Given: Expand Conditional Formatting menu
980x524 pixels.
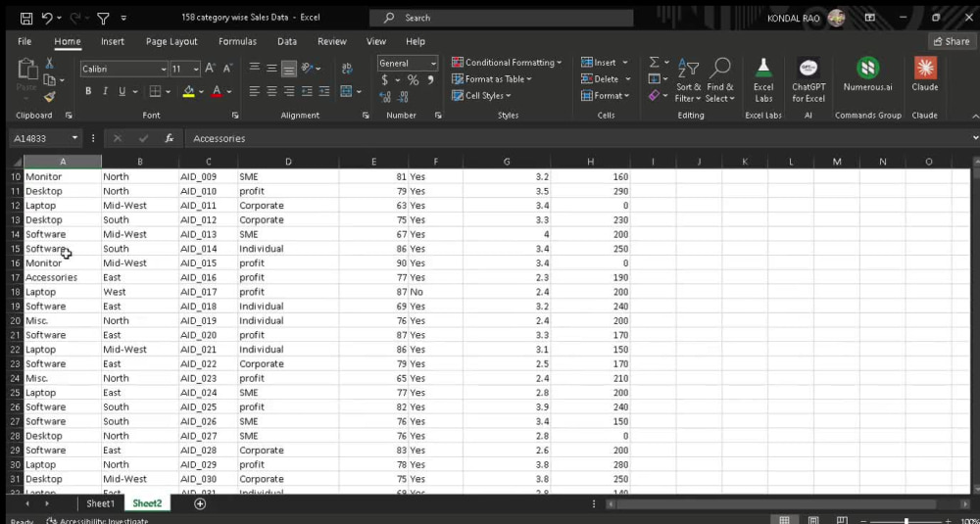Looking at the screenshot, I should (x=507, y=63).
